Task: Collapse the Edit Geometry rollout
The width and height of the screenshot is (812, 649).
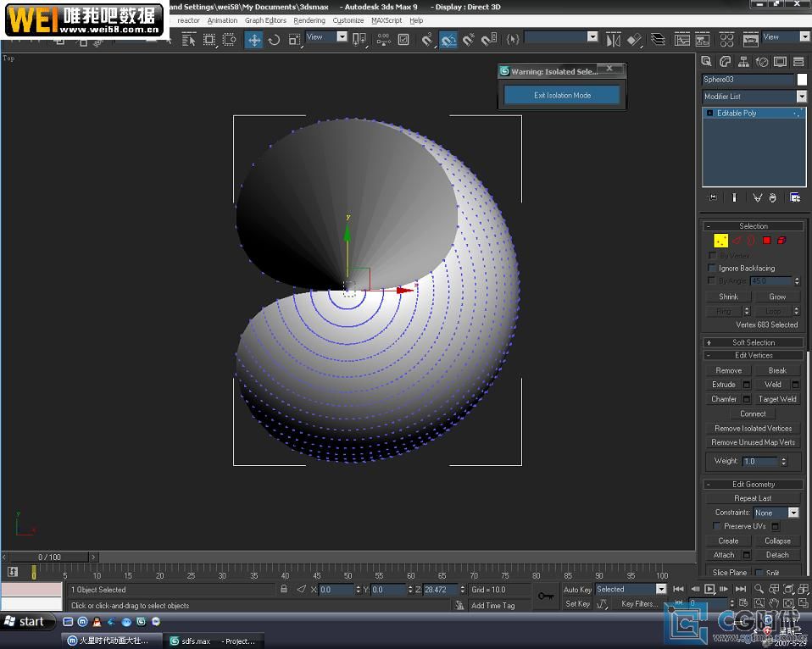Action: tap(754, 485)
